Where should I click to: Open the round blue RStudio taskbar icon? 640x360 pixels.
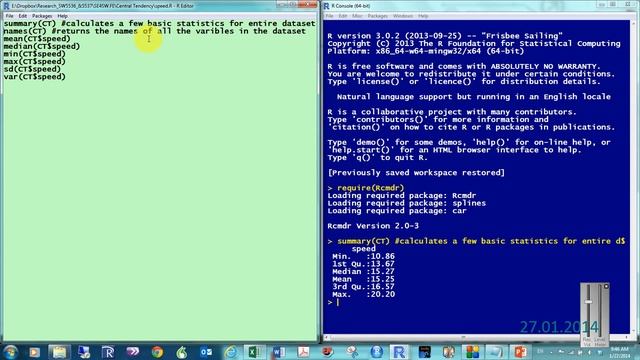pyautogui.click(x=376, y=352)
